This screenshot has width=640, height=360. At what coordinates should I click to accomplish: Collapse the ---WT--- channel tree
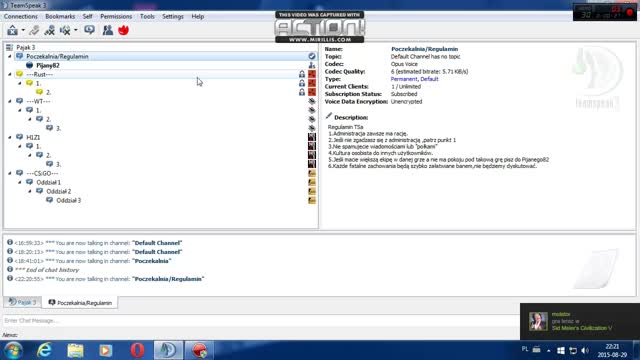click(x=10, y=101)
